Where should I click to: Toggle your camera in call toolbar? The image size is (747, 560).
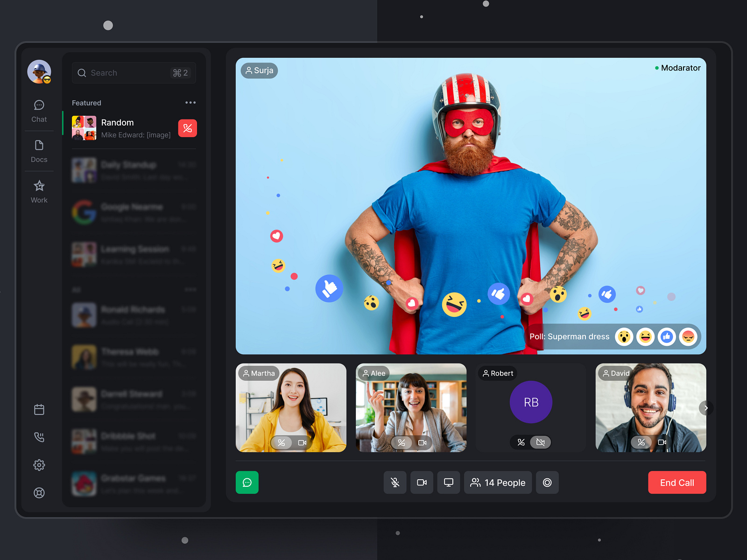point(422,483)
